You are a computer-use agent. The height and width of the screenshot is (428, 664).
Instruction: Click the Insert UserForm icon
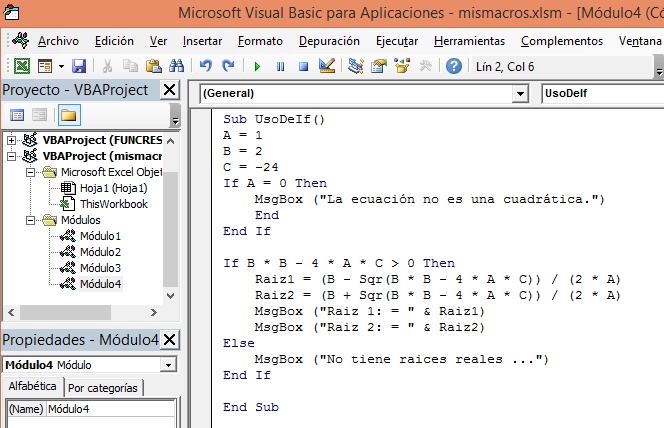[45, 66]
